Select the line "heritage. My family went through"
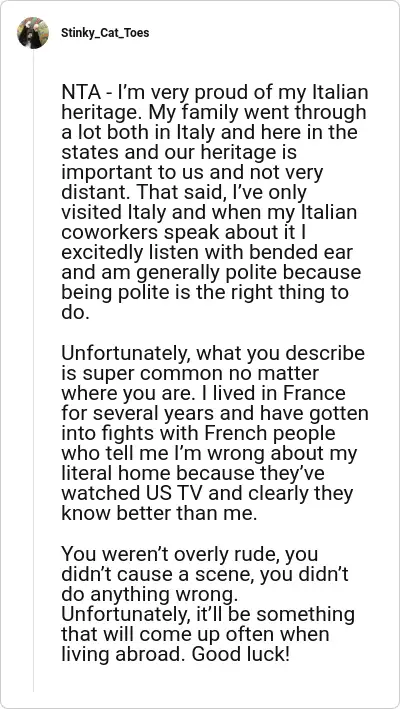Viewport: 400px width, 709px height. click(213, 113)
